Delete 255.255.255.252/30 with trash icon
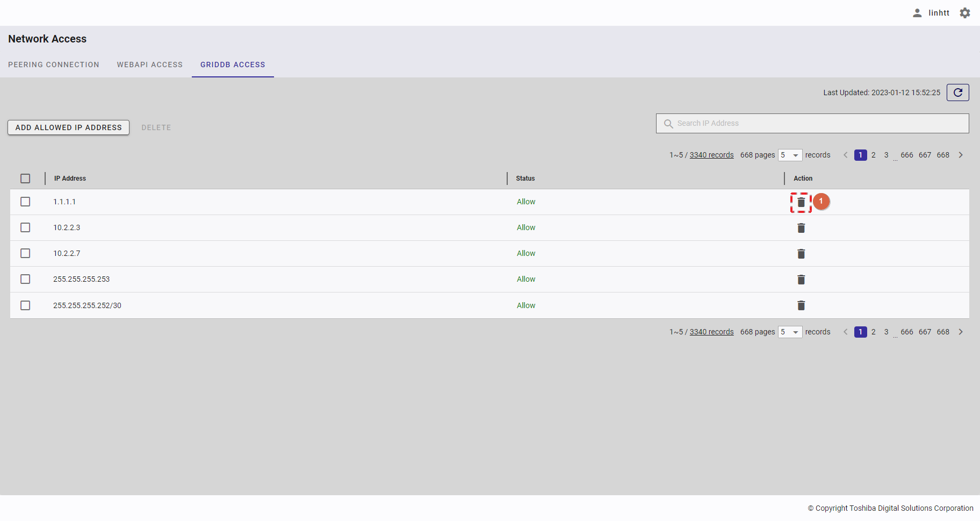 pyautogui.click(x=801, y=305)
